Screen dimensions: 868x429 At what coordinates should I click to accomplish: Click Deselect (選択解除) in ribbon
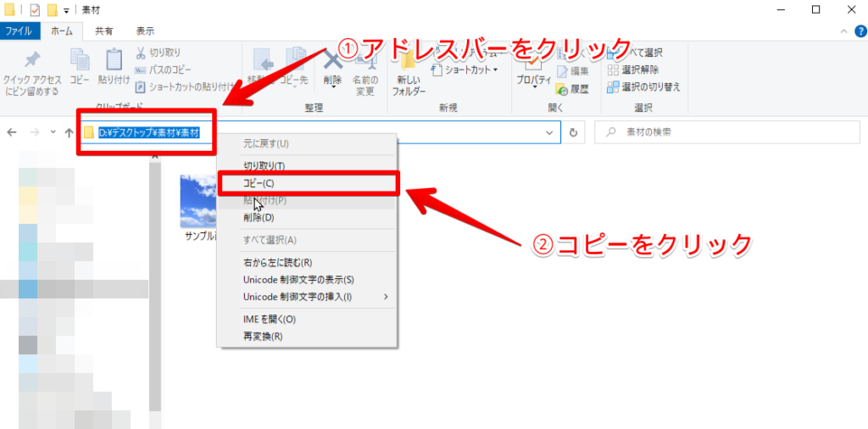click(633, 70)
